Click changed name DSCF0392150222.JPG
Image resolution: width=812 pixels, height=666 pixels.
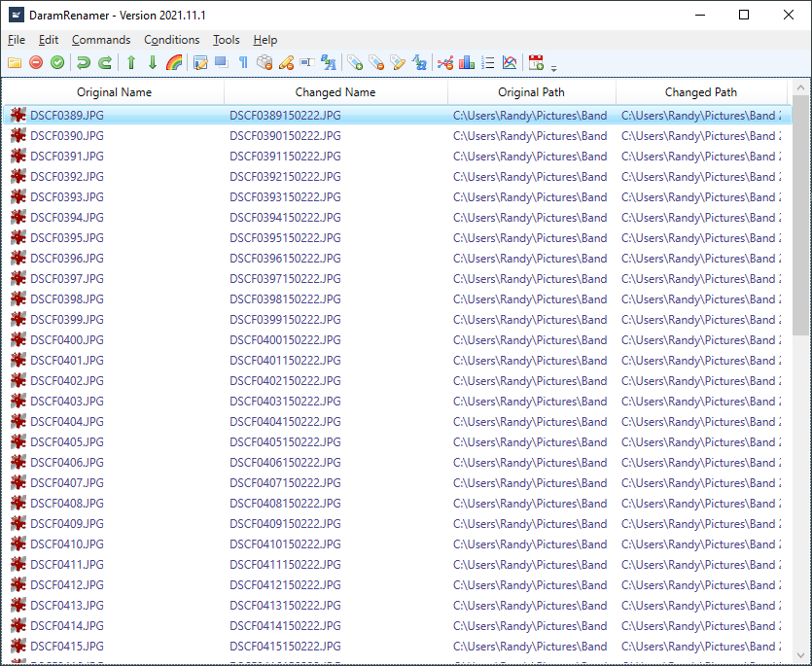(x=285, y=177)
